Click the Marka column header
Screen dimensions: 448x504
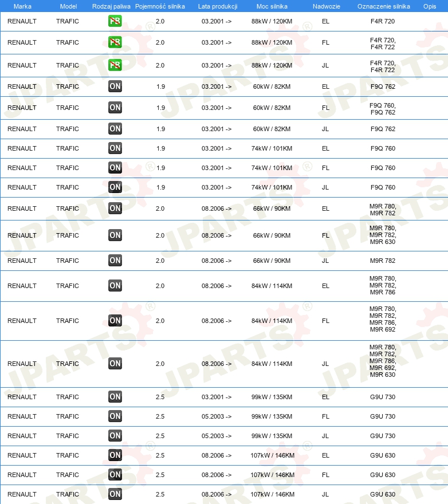point(22,6)
